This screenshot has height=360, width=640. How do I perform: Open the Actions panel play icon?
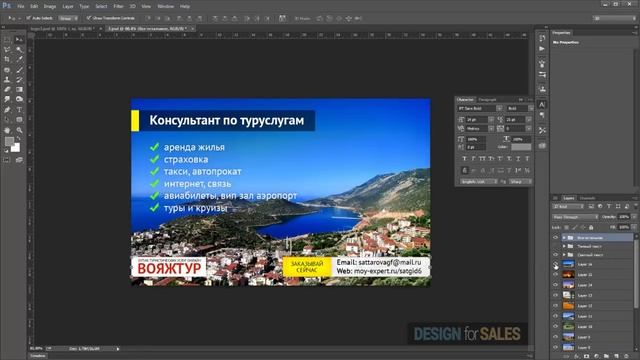tap(542, 49)
